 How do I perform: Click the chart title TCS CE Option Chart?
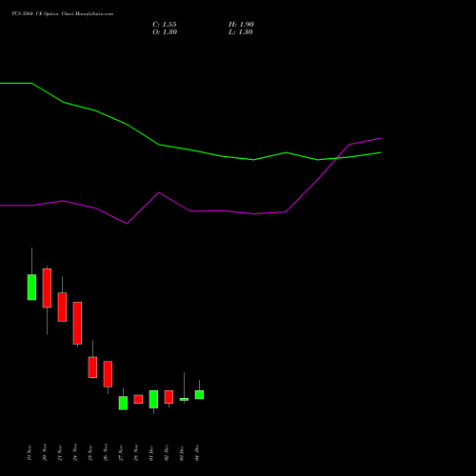click(62, 13)
